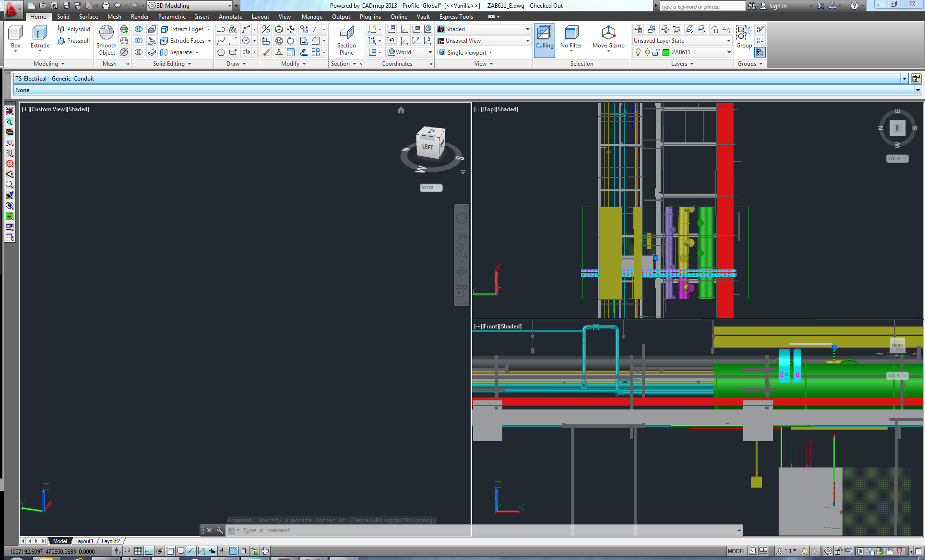Screen dimensions: 925x560
Task: Toggle Dynamic Input in status bar
Action: pos(212,551)
